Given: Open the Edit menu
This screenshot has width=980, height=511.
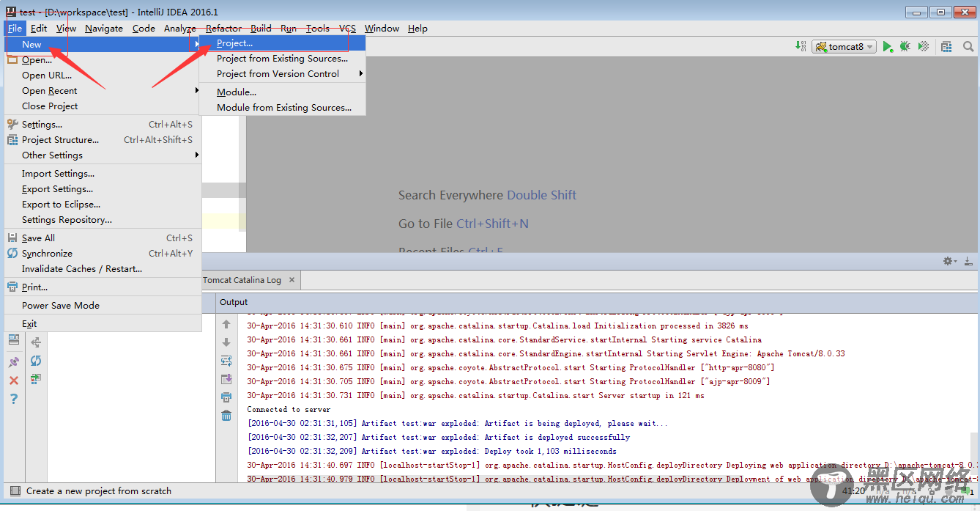Looking at the screenshot, I should pos(39,29).
